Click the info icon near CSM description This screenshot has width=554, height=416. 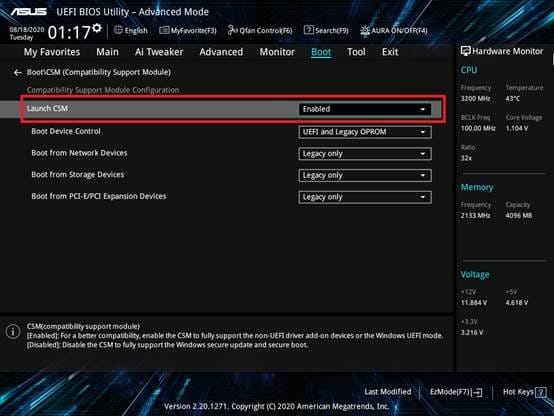click(13, 332)
